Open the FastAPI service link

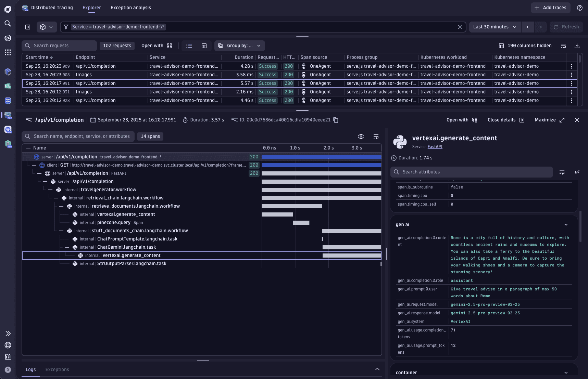pos(435,146)
